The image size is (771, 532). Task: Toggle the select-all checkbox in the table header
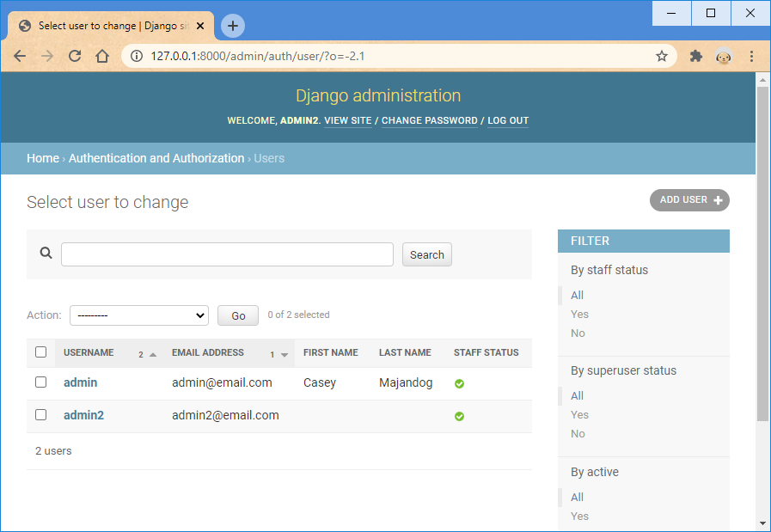40,352
